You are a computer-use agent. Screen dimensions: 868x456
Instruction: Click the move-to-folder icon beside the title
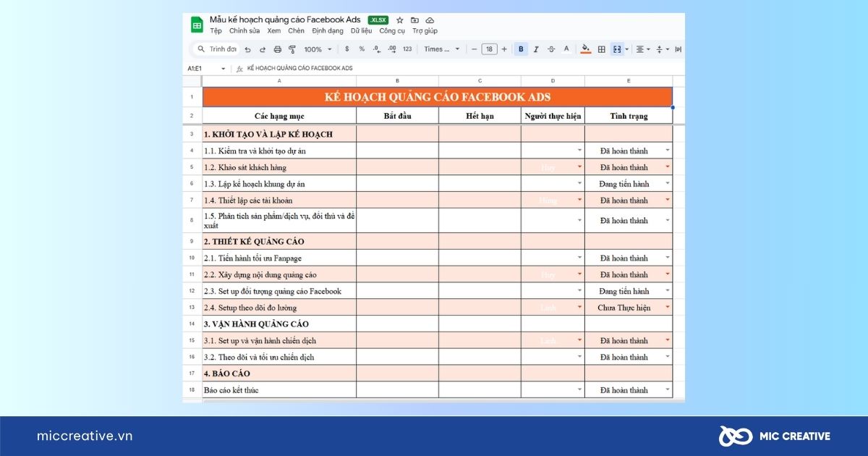click(x=414, y=20)
